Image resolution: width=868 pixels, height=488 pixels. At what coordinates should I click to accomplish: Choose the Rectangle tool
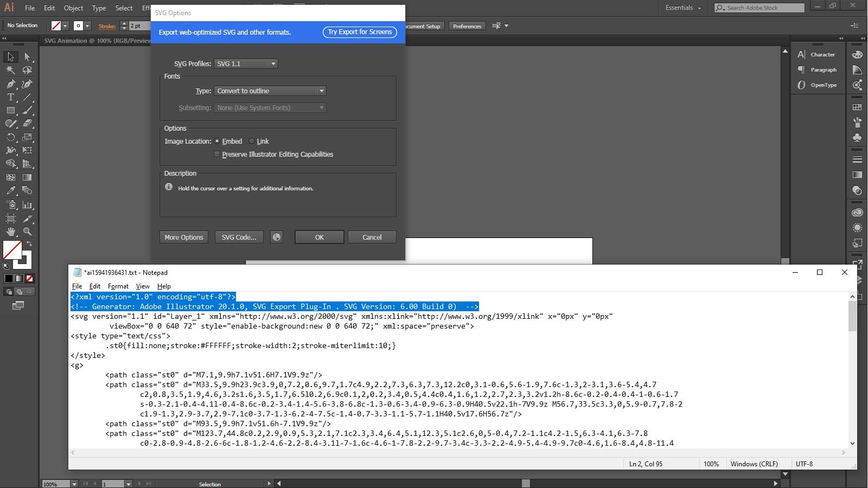(10, 110)
